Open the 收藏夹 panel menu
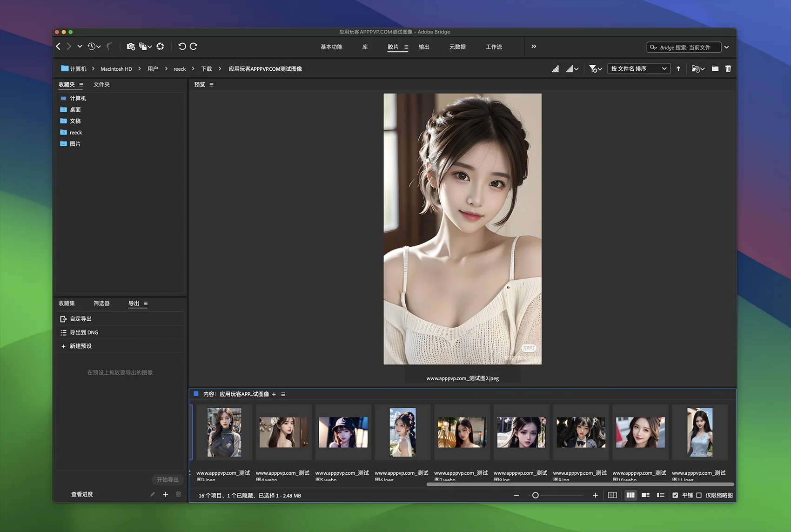 tap(81, 85)
